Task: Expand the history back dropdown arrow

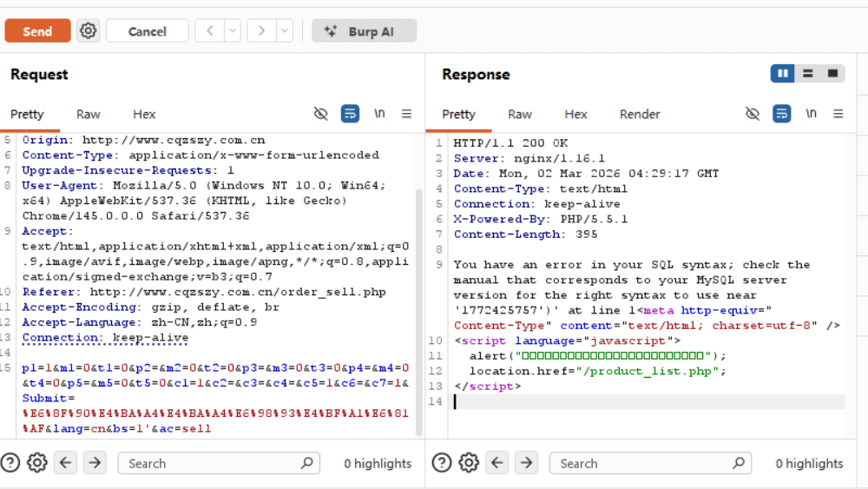Action: point(232,31)
